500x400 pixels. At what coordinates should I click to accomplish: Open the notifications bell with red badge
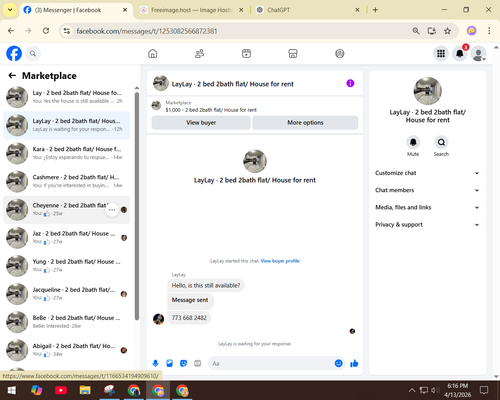tap(460, 53)
